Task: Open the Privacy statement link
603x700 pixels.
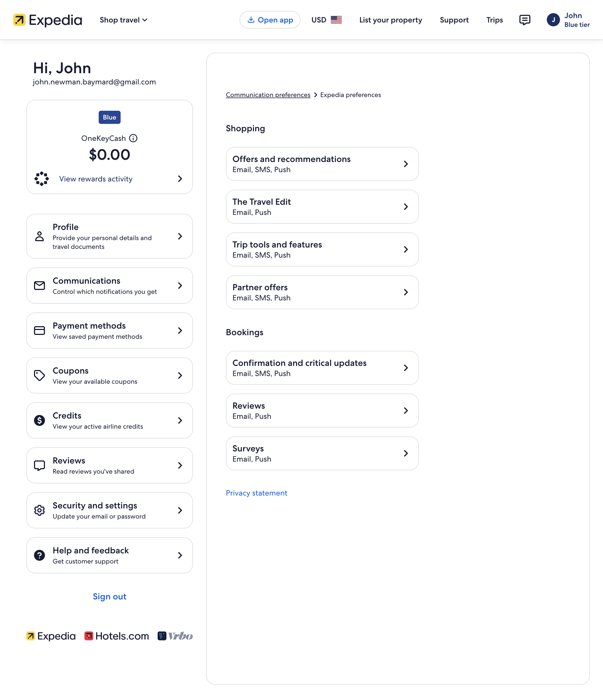Action: pos(256,493)
